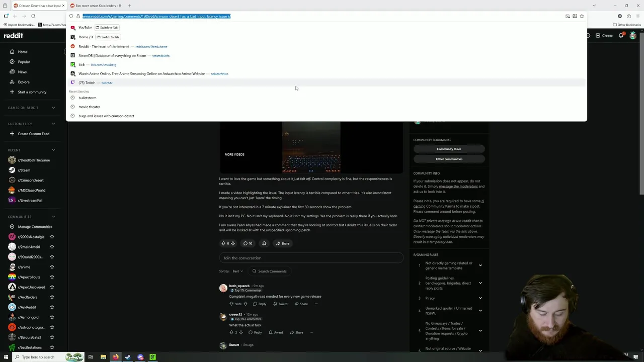
Task: Select the SteamDB suggestion in dropdown
Action: pos(327,56)
